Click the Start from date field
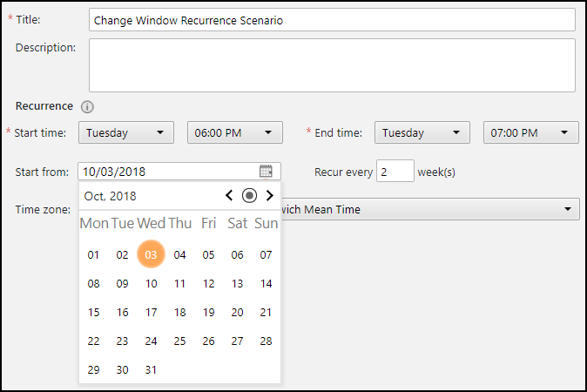The height and width of the screenshot is (392, 587). coord(167,172)
